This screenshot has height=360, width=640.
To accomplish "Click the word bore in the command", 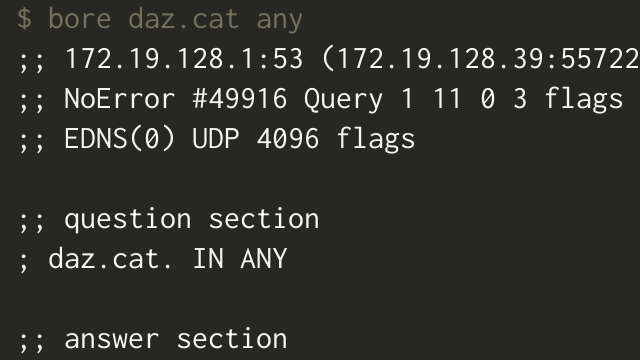I will [80, 19].
